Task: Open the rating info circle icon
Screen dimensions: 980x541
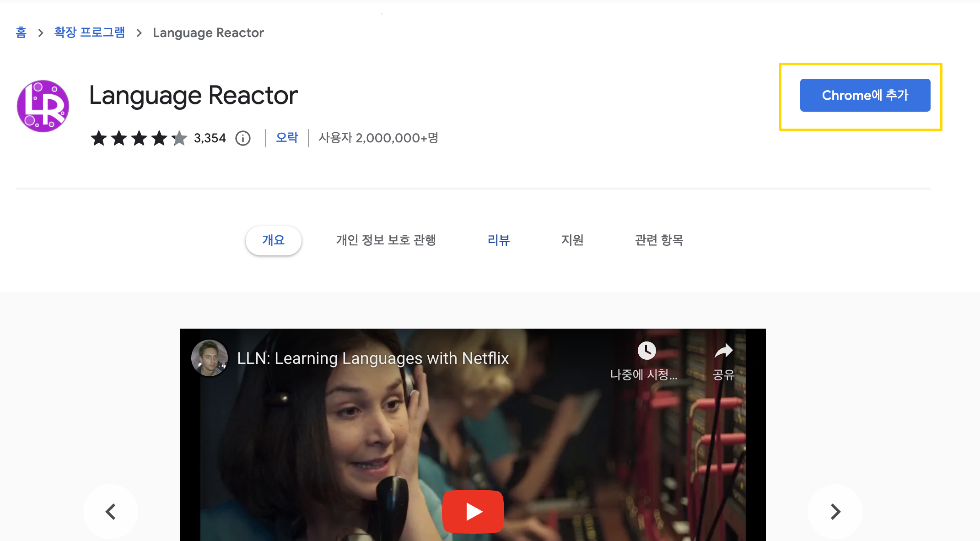Action: [243, 138]
